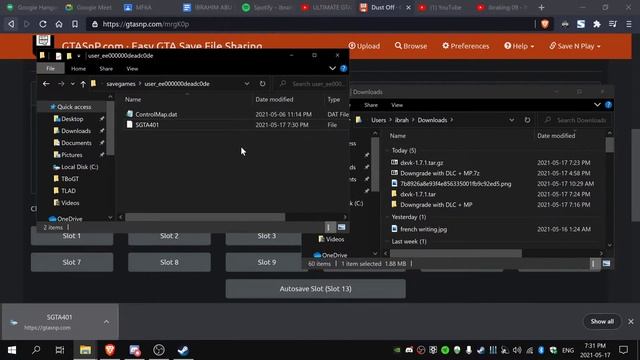Bookmark the current page
This screenshot has width=640, height=360.
point(75,24)
